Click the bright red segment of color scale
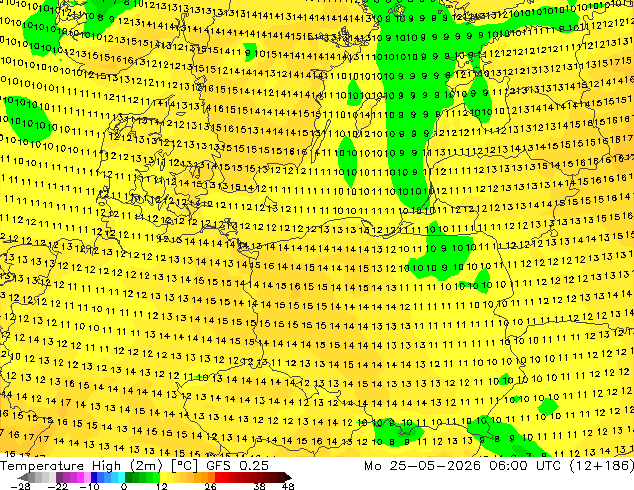 pyautogui.click(x=218, y=477)
